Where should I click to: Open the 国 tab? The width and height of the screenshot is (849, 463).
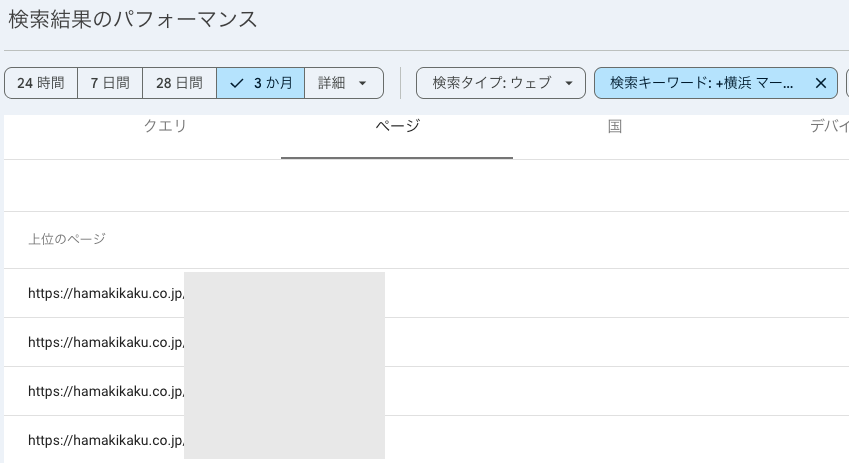[x=615, y=126]
